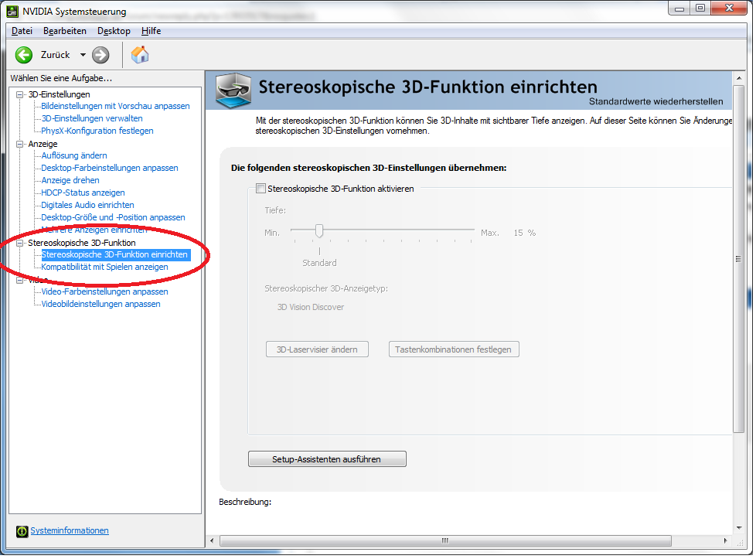Select Desktop-Farbeinstellungen anpassen

(110, 169)
